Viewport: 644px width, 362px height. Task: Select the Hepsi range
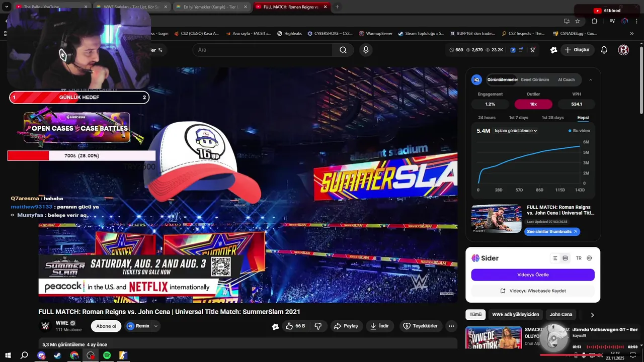(x=583, y=118)
